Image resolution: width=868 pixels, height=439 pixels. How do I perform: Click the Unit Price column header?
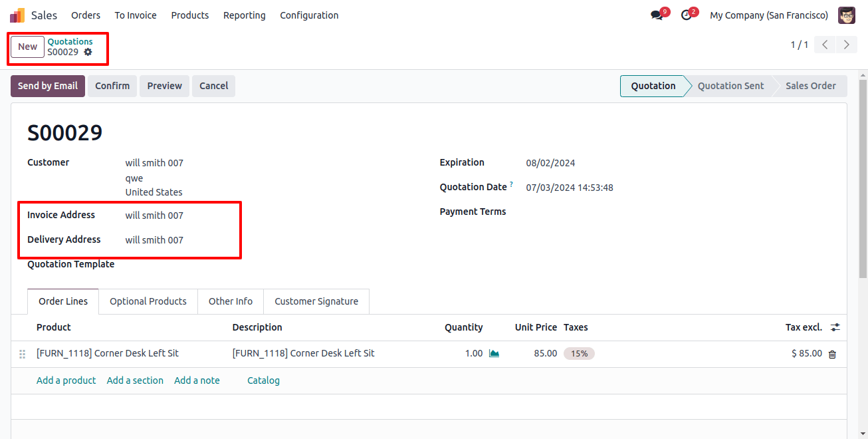(536, 327)
